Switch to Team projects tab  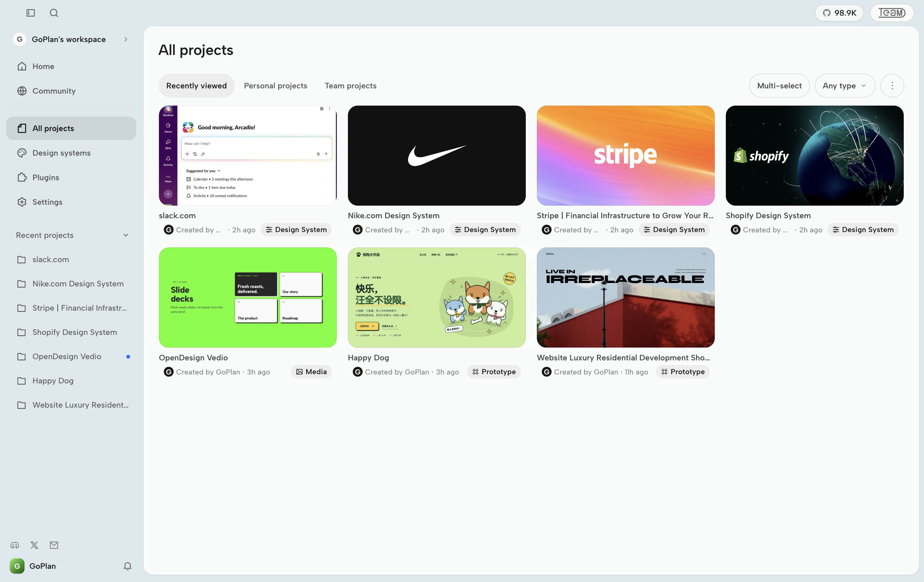click(350, 86)
